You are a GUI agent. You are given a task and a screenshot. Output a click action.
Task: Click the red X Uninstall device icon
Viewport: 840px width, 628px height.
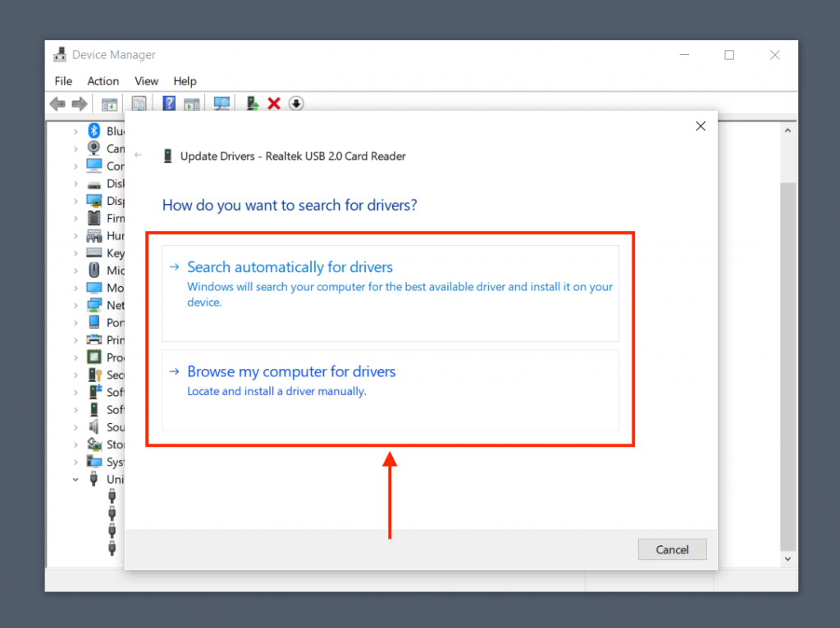coord(274,103)
